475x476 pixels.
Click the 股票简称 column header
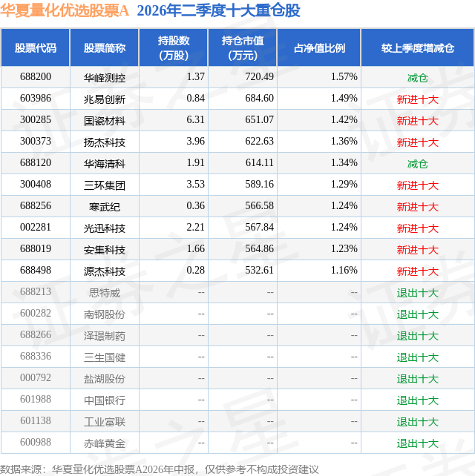105,48
